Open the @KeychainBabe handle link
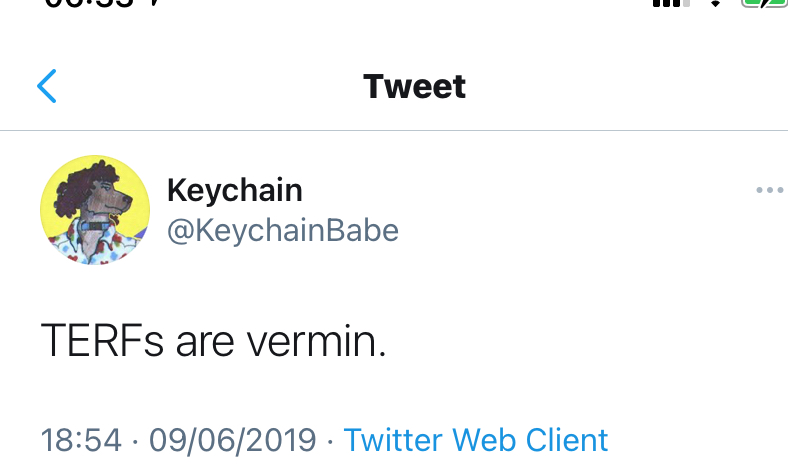Image resolution: width=788 pixels, height=475 pixels. tap(282, 231)
